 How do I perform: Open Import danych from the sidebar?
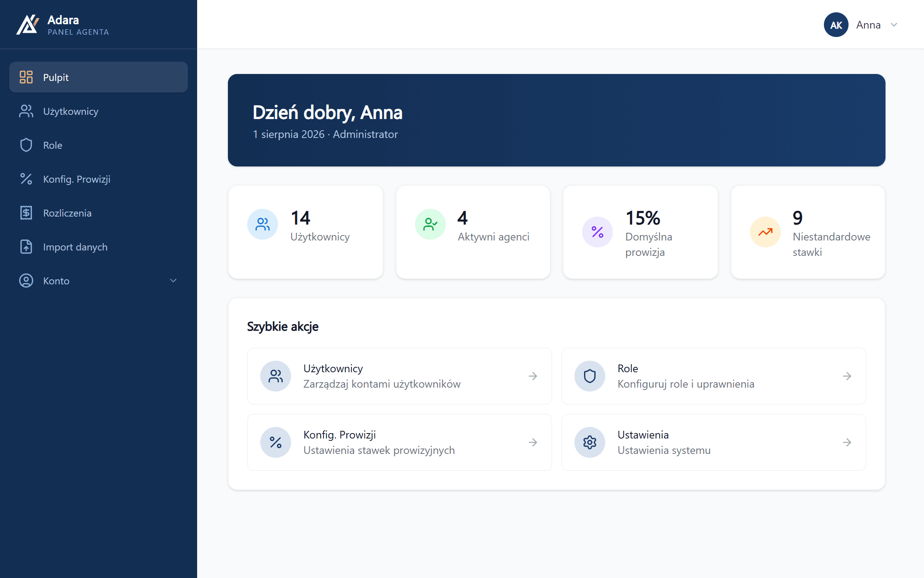point(99,247)
